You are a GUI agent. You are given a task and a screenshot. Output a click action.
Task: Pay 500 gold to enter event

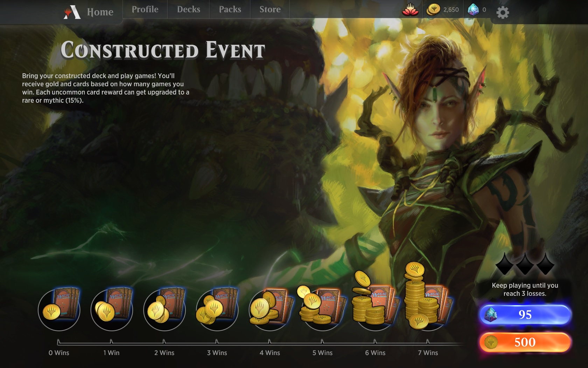[525, 342]
